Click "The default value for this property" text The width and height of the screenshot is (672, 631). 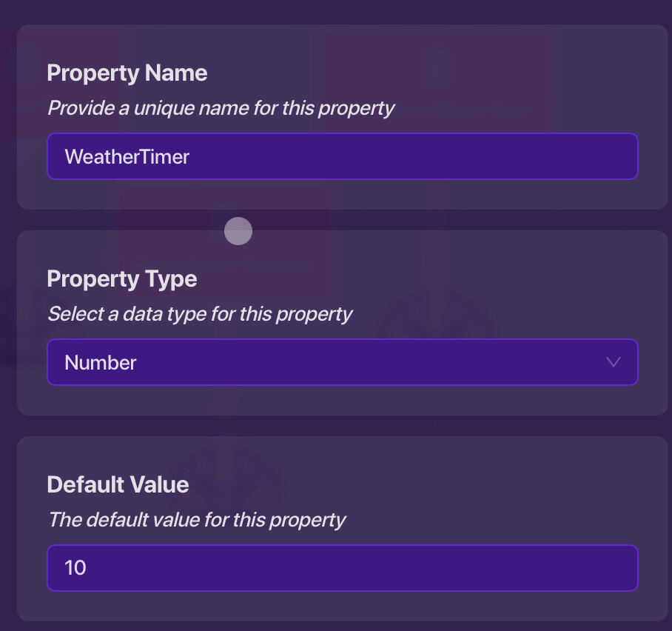(x=197, y=520)
